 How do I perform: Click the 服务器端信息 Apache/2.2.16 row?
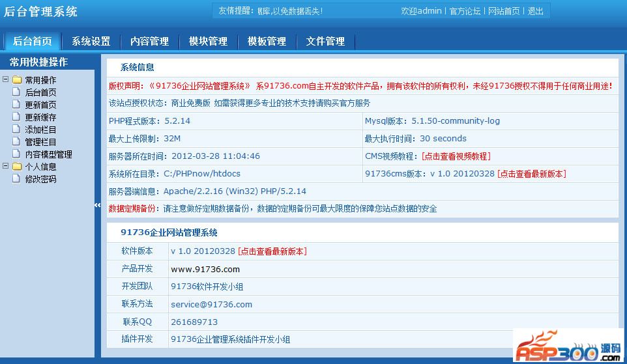pyautogui.click(x=362, y=191)
